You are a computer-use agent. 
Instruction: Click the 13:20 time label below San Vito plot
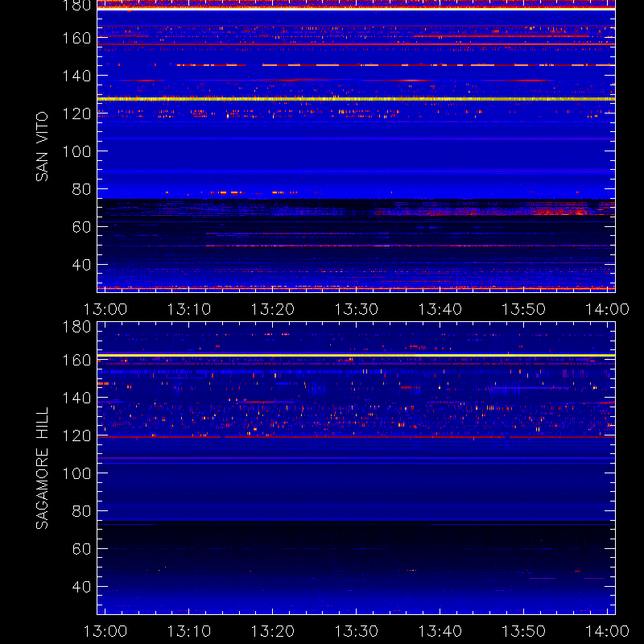click(273, 309)
